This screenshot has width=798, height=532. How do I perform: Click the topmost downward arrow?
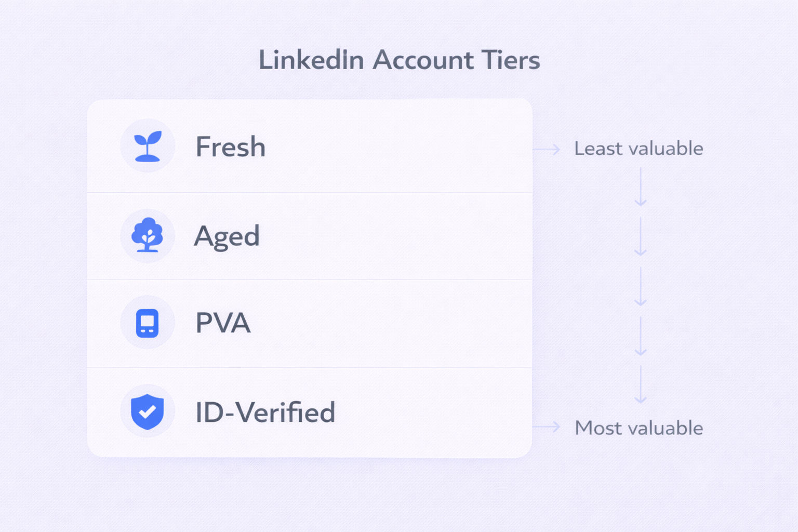coord(641,187)
